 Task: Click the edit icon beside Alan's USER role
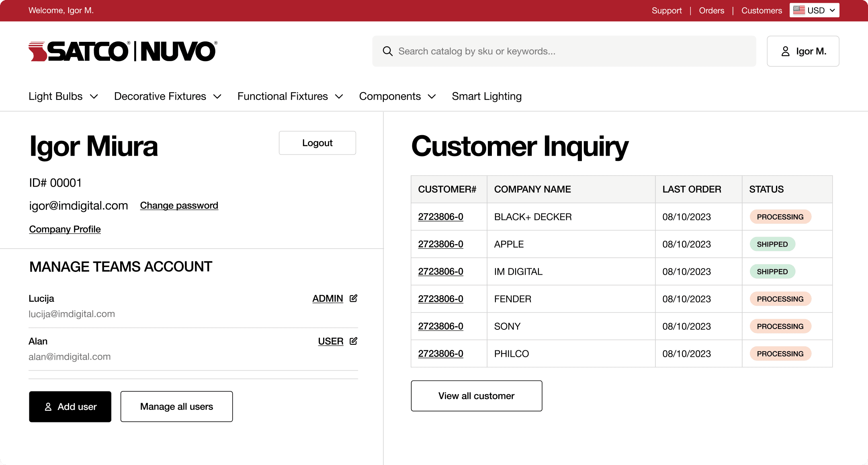coord(353,341)
